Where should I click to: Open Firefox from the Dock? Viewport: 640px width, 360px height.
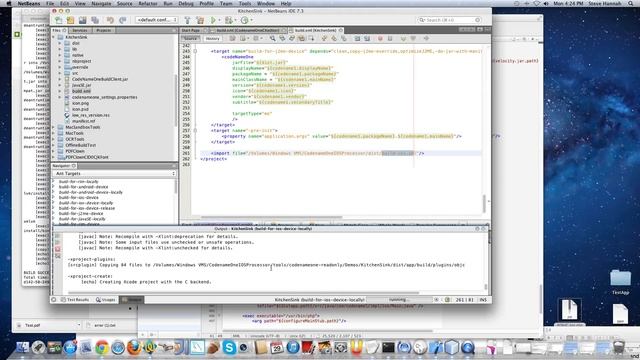click(x=134, y=347)
